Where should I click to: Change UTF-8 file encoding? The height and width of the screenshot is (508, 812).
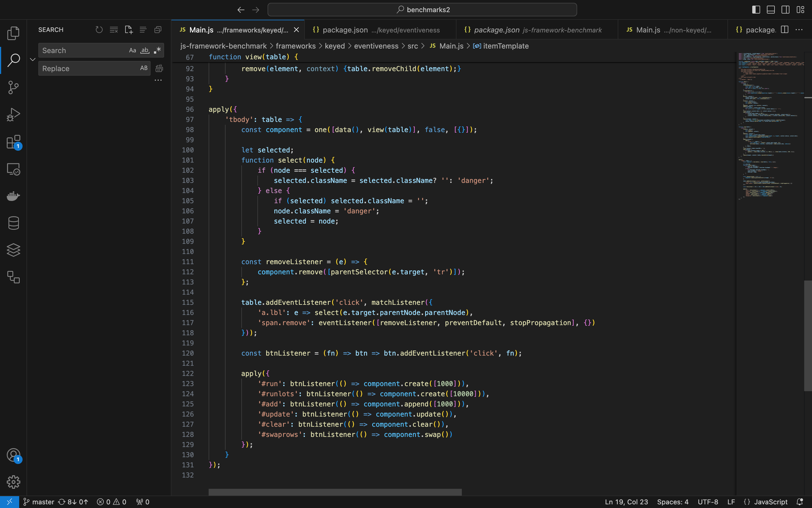pyautogui.click(x=708, y=502)
